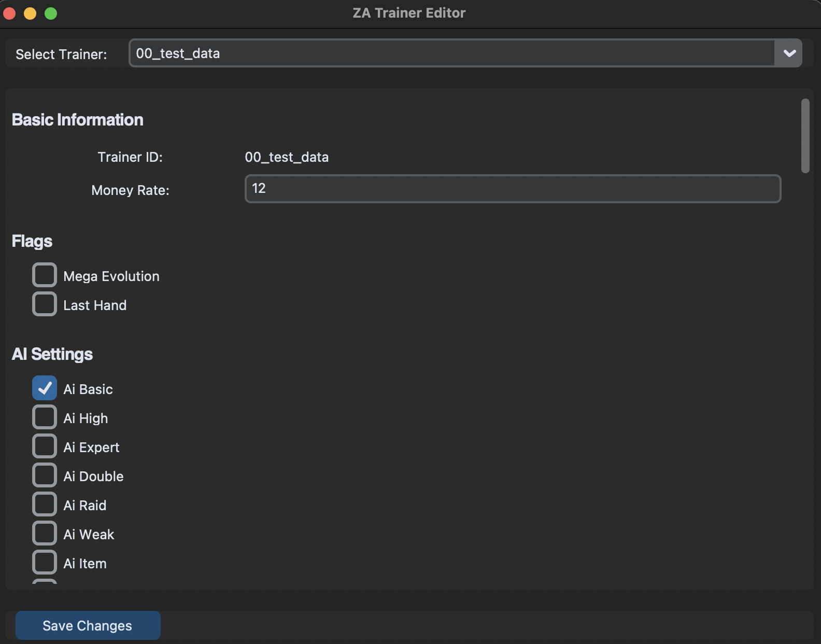Click the partially visible checkbox below Ai Item

(45, 582)
